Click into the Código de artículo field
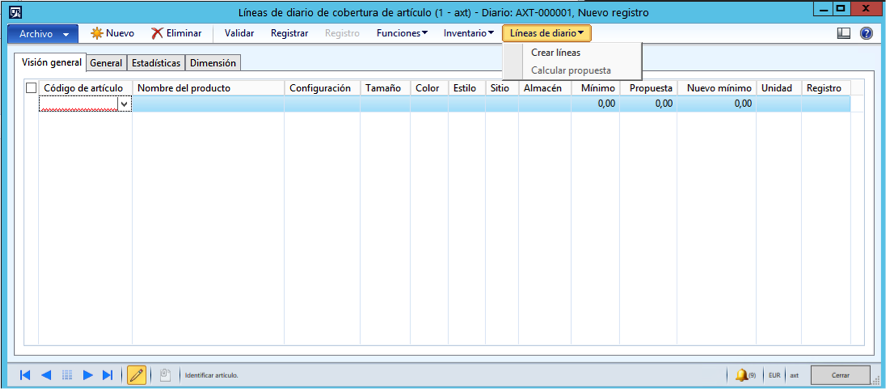 79,104
